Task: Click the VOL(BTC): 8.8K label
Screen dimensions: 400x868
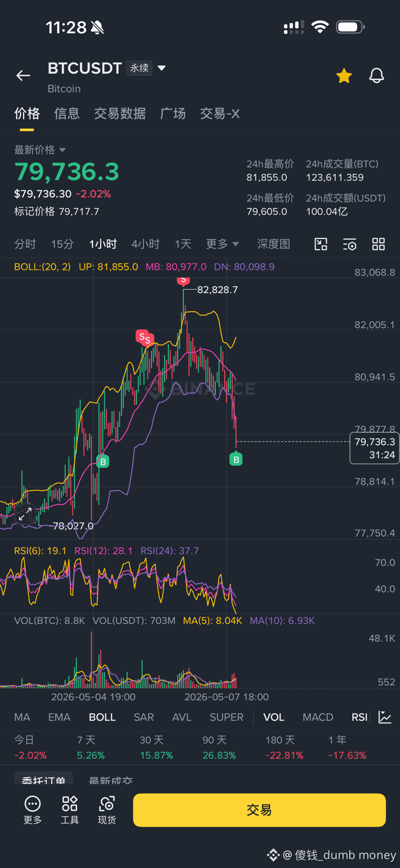Action: click(49, 620)
